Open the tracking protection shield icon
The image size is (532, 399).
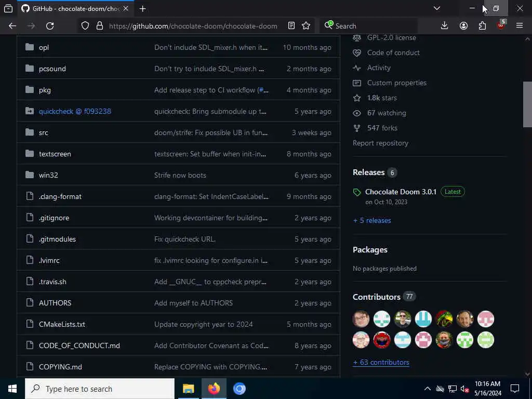[x=85, y=26]
